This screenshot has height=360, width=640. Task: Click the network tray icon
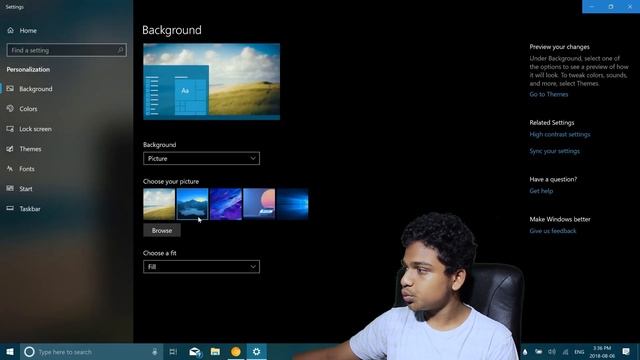[565, 351]
